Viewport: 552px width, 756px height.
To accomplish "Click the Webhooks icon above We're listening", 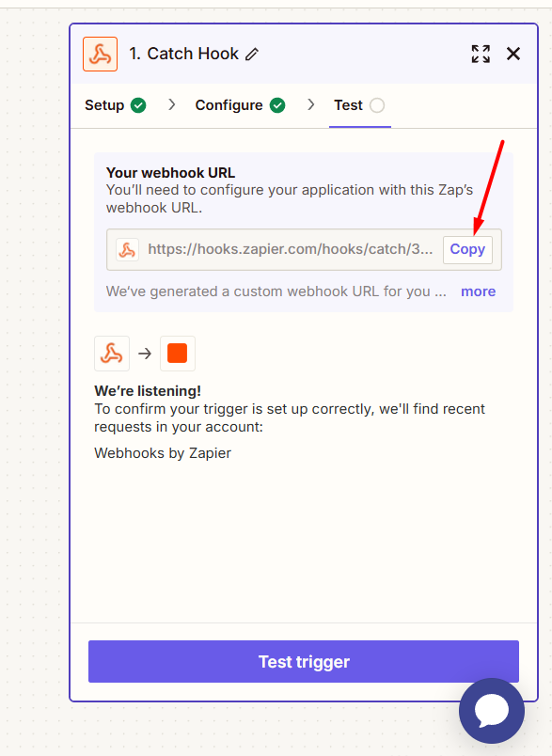I will [112, 354].
